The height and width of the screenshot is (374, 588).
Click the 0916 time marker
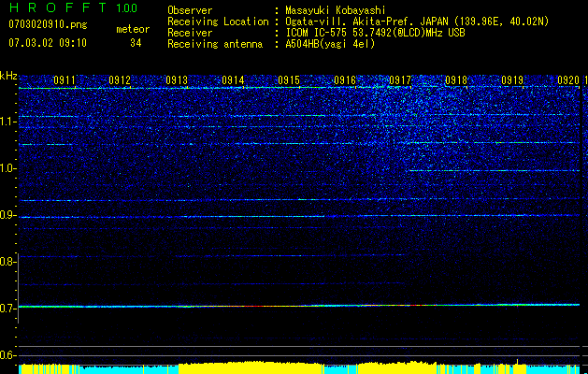[345, 80]
